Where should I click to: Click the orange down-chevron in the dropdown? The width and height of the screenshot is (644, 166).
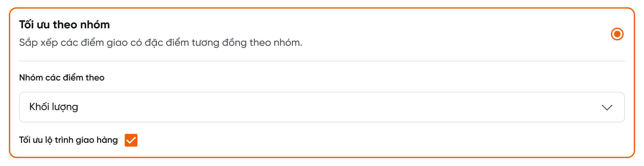pos(607,107)
